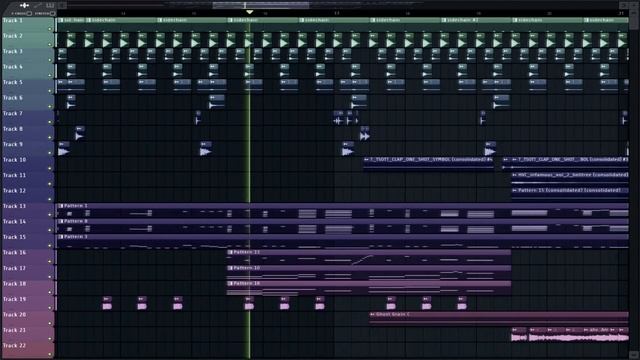Toggle the mute dot on Track 5
The height and width of the screenshot is (360, 640).
(50, 91)
